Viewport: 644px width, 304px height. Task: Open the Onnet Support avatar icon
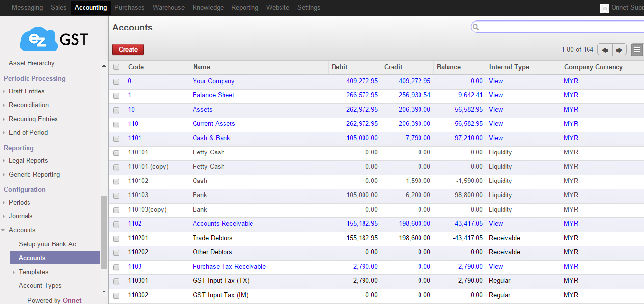pos(604,8)
